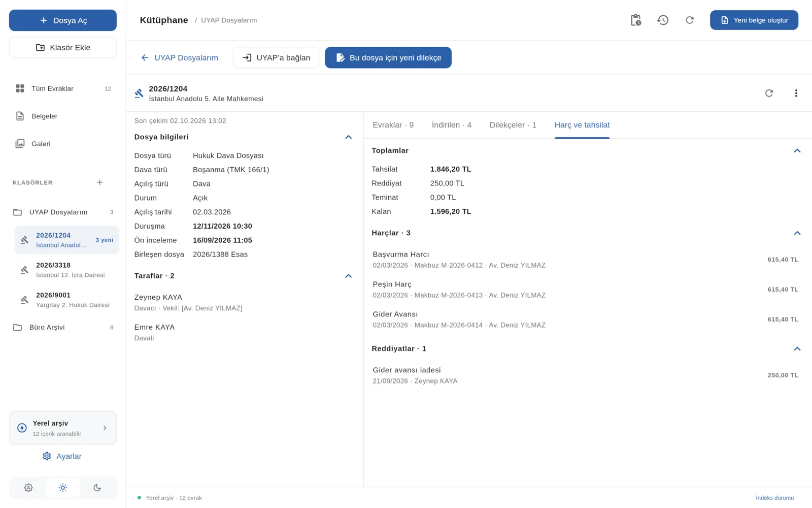
Task: Open Tüm Evraklar in sidebar
Action: (x=63, y=88)
